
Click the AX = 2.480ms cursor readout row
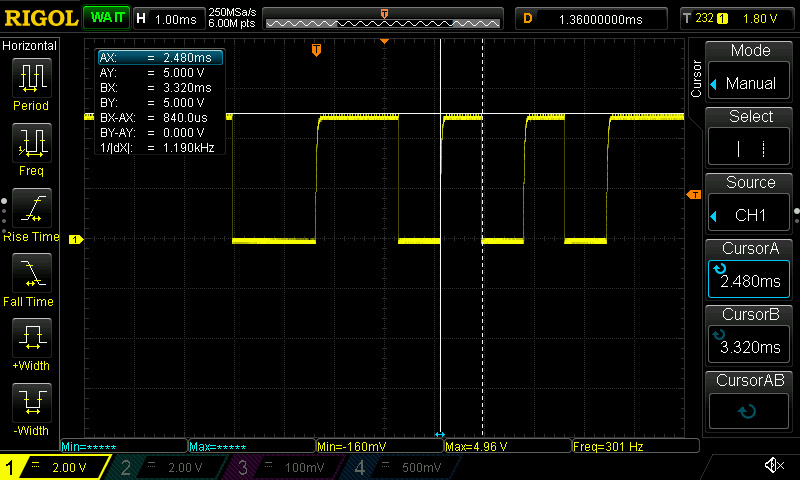160,57
